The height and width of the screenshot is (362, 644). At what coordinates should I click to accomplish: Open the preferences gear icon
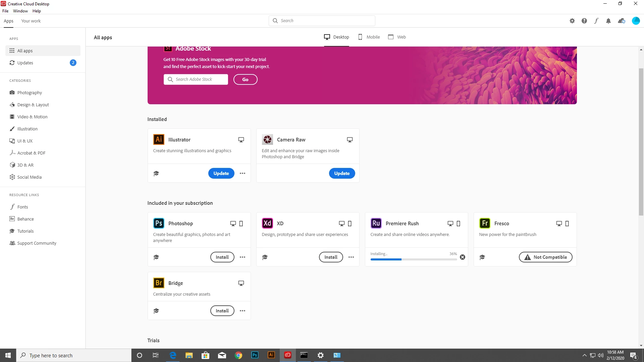pos(572,21)
